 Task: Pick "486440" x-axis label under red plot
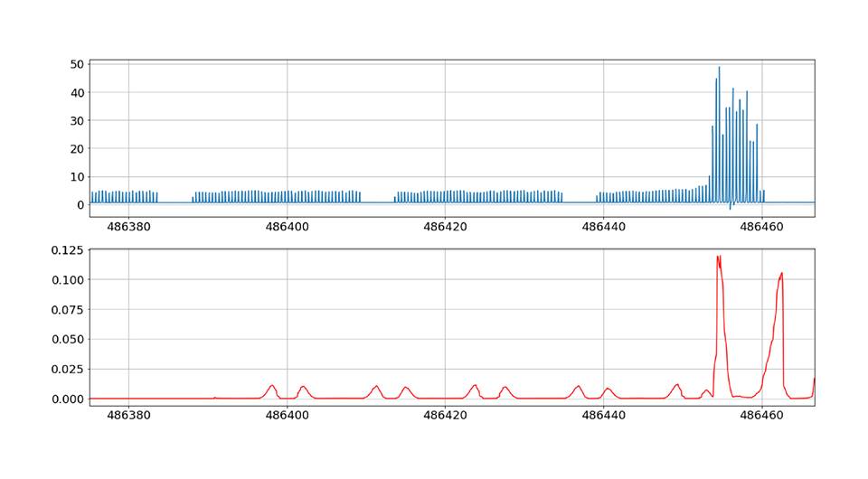point(603,416)
